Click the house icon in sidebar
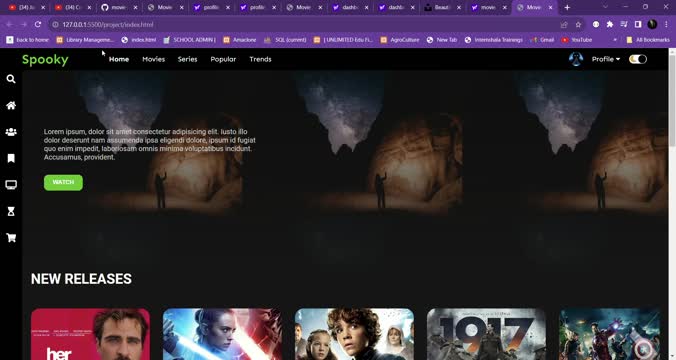This screenshot has width=676, height=360. tap(11, 106)
